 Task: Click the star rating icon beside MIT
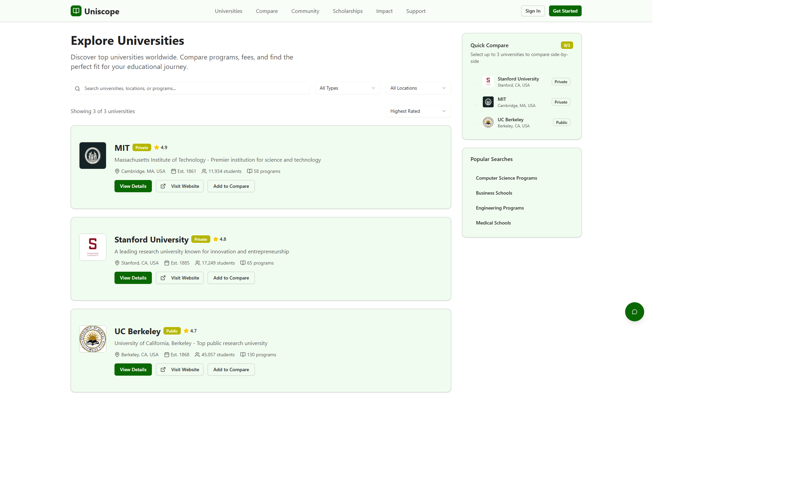pos(157,147)
